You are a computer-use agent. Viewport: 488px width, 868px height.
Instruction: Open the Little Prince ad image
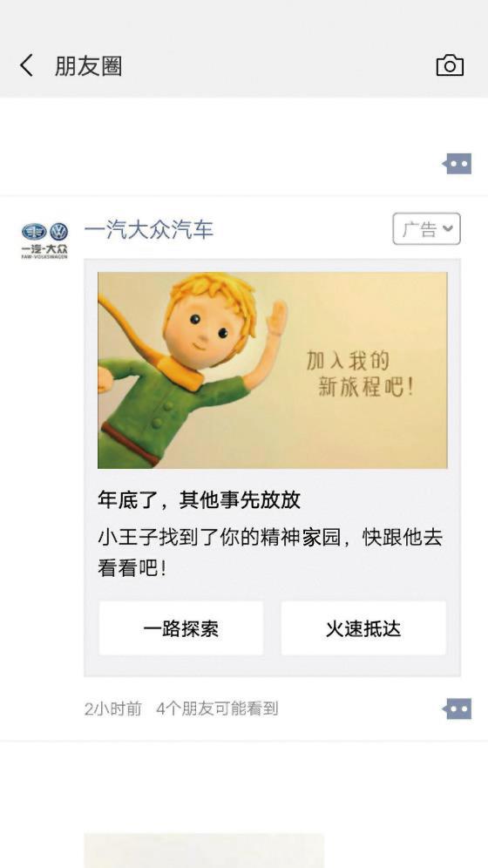pos(272,370)
